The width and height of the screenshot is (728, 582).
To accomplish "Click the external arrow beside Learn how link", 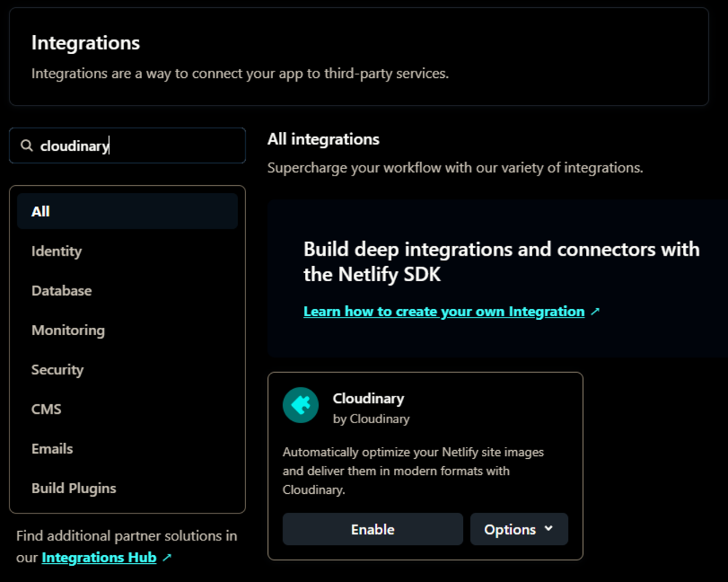I will (x=595, y=312).
